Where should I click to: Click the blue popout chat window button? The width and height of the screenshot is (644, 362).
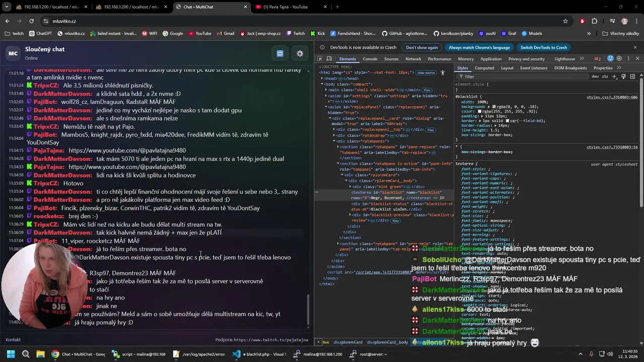pos(280,54)
